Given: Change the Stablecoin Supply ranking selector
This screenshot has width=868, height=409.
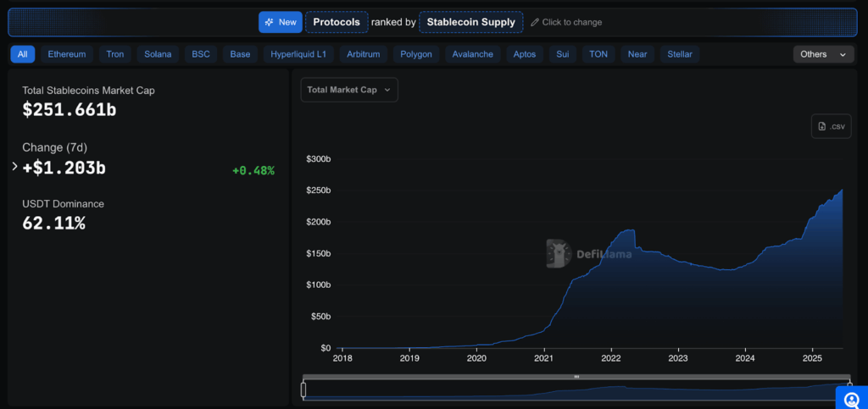Looking at the screenshot, I should 471,22.
